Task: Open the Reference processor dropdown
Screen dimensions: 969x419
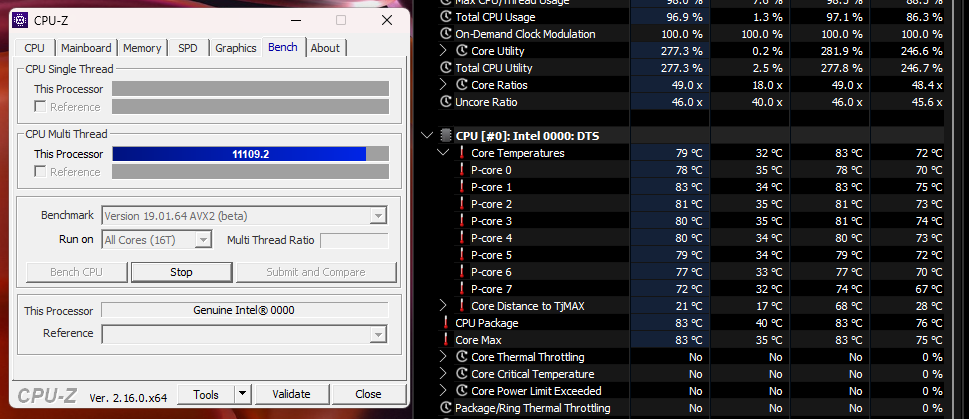Action: pyautogui.click(x=378, y=334)
